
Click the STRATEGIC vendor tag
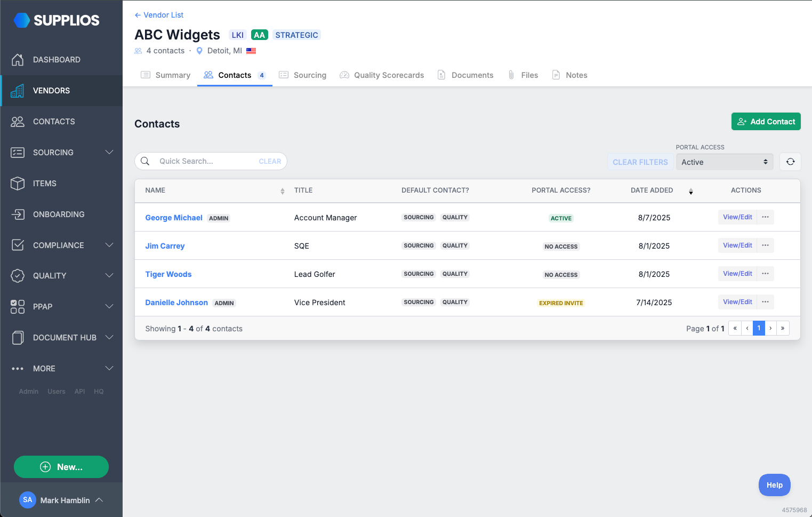(x=296, y=35)
